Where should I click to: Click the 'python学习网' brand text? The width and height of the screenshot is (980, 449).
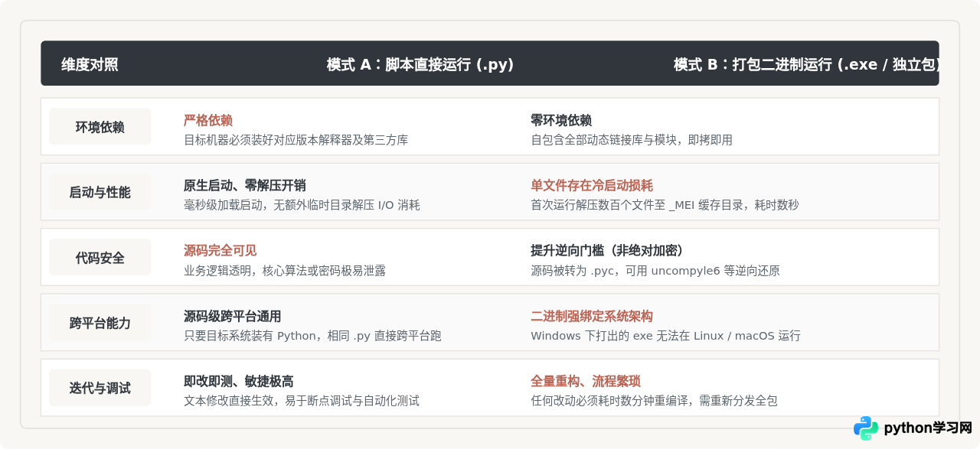pyautogui.click(x=928, y=428)
